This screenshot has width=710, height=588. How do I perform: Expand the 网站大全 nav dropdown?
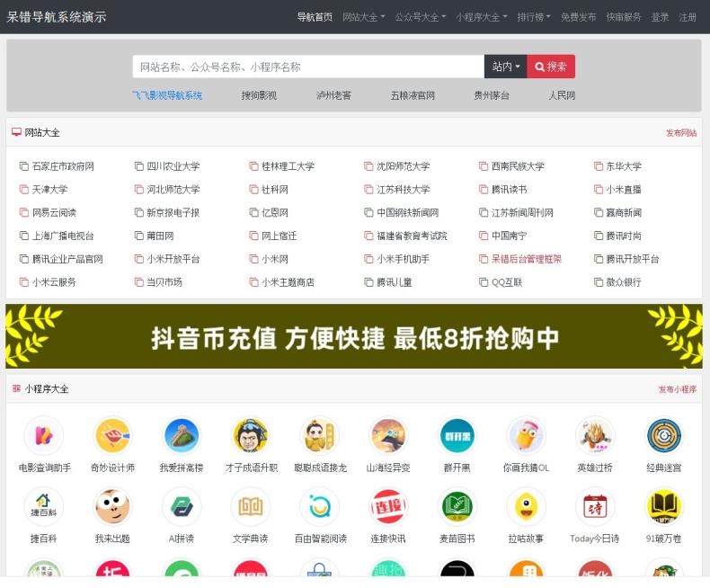(364, 17)
